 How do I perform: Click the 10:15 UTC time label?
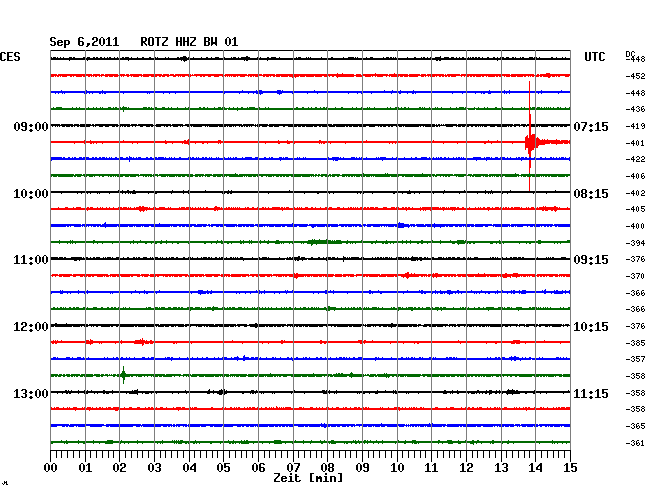591,327
